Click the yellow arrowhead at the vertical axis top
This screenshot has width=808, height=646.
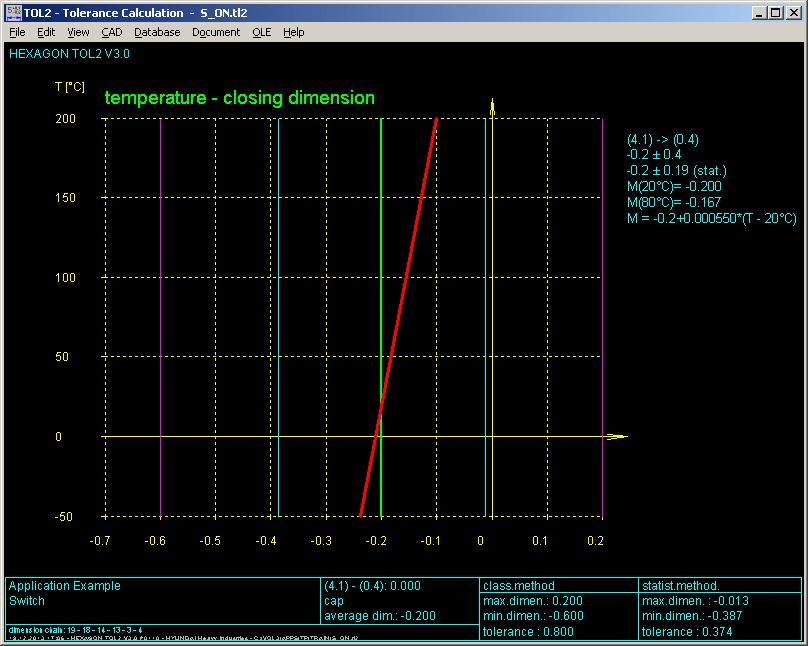[x=492, y=106]
